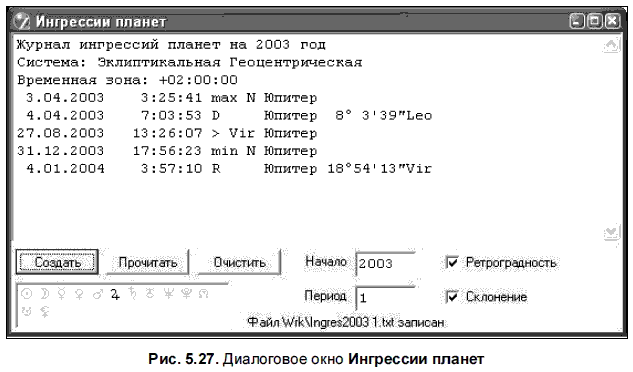Click the scroll down arrow of journal
The width and height of the screenshot is (633, 372).
611,233
